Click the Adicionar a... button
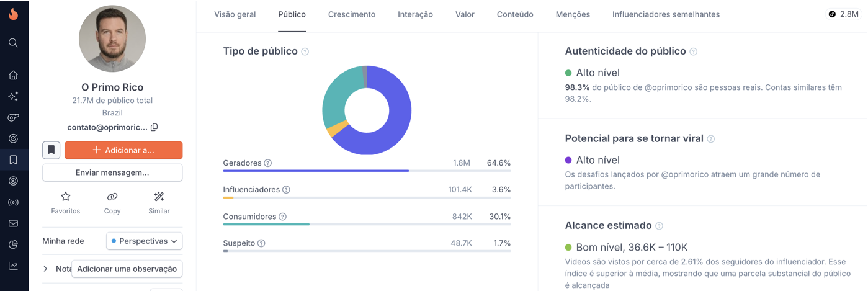This screenshot has width=868, height=291. tap(123, 150)
